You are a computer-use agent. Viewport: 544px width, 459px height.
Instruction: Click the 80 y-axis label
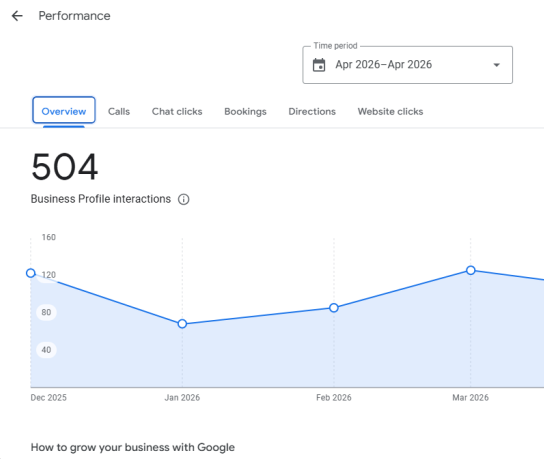[46, 312]
